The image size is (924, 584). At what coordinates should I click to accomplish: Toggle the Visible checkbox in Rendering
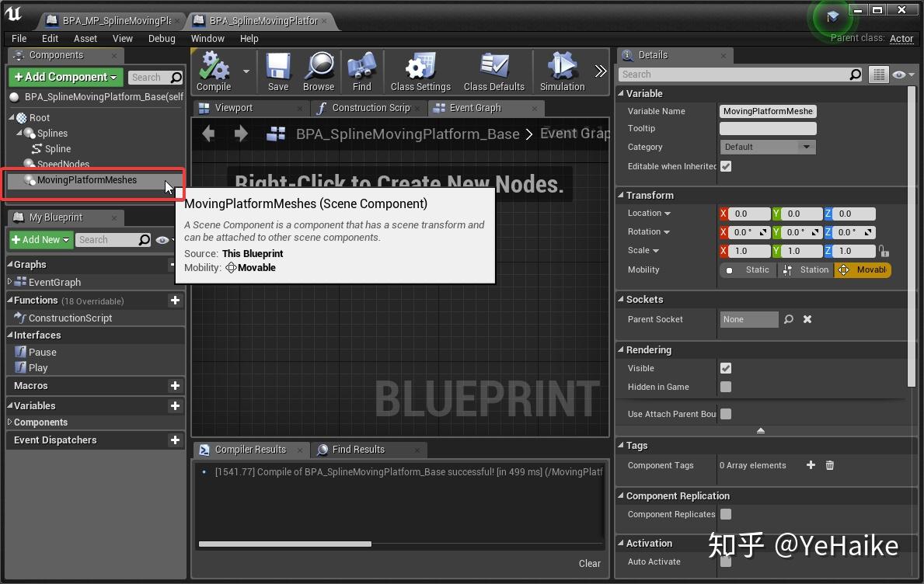click(726, 368)
